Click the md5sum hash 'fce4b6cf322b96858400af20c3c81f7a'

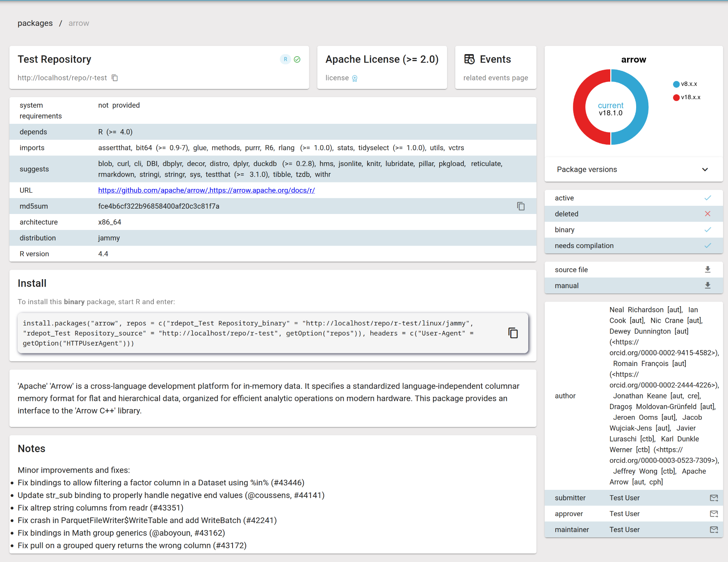(x=159, y=206)
